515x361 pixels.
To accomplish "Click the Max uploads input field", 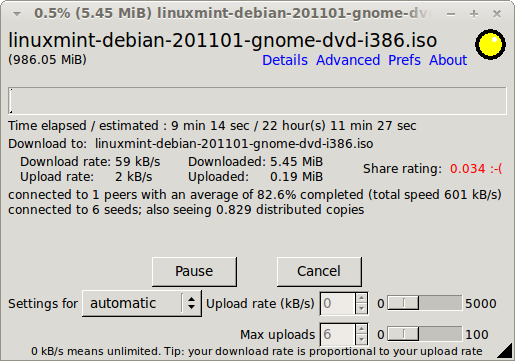I will [338, 334].
